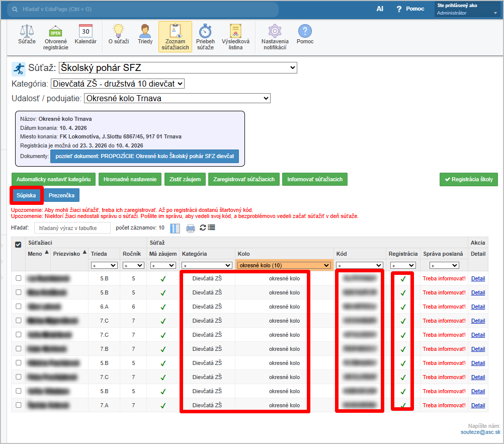Open the Kolo filter dropdown
The width and height of the screenshot is (504, 444).
click(x=284, y=265)
